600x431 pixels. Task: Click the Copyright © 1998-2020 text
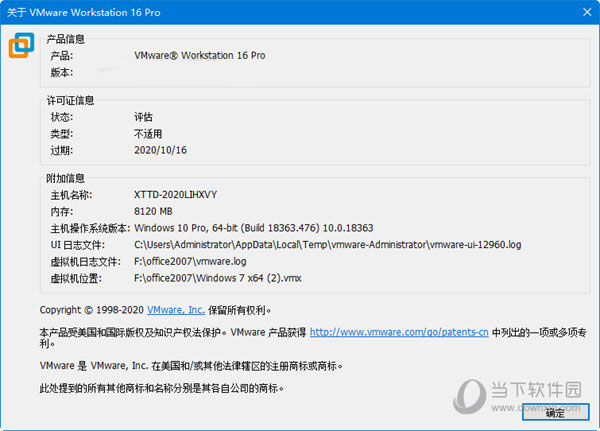click(x=91, y=310)
